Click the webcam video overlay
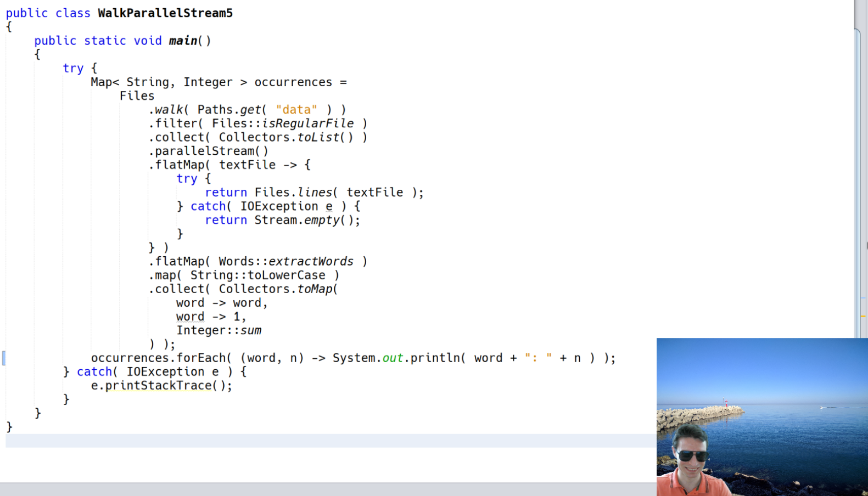The width and height of the screenshot is (868, 496). (762, 417)
